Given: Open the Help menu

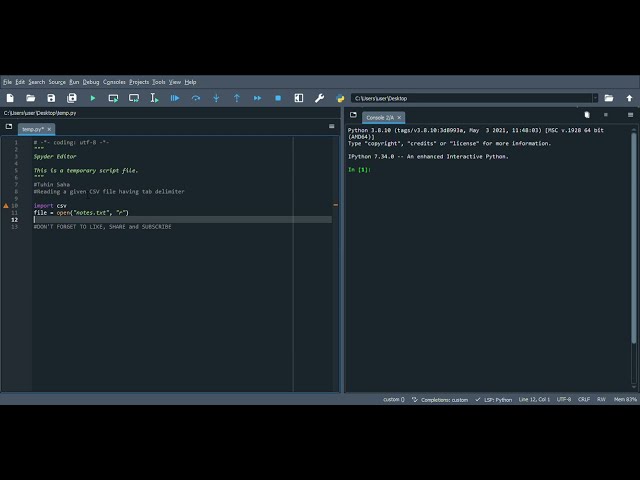Looking at the screenshot, I should coord(190,82).
